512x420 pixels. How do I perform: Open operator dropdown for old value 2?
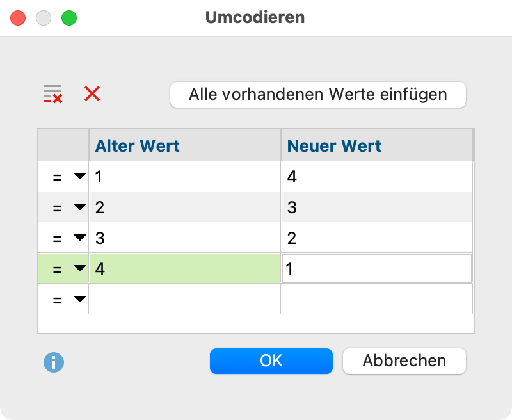tap(79, 207)
